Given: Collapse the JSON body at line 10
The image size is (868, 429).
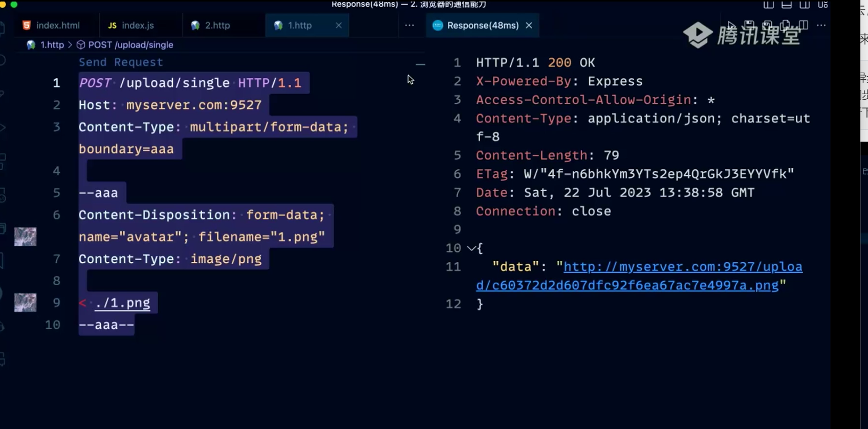Looking at the screenshot, I should [x=471, y=249].
